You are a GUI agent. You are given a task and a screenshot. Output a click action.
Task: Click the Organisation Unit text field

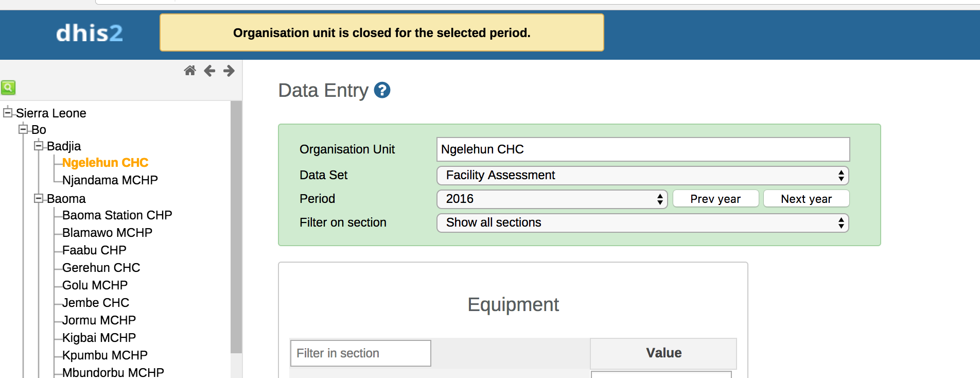642,149
